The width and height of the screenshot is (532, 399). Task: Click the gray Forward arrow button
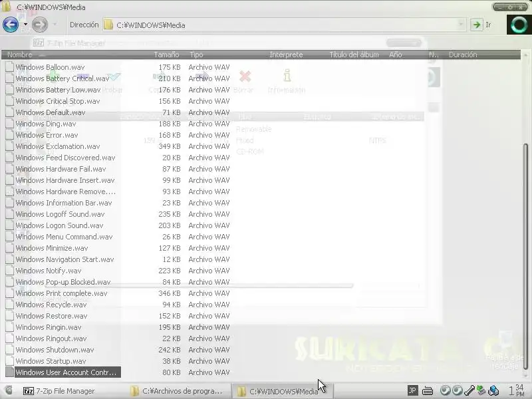(x=40, y=25)
